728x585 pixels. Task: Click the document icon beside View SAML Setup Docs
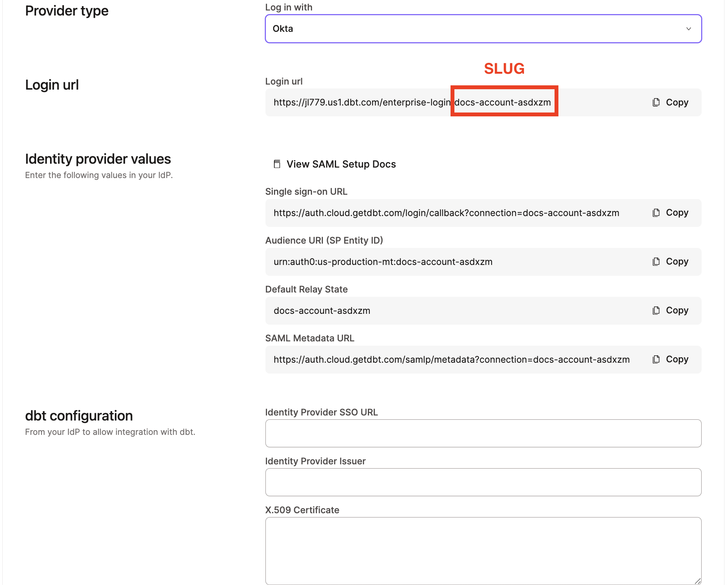click(277, 164)
